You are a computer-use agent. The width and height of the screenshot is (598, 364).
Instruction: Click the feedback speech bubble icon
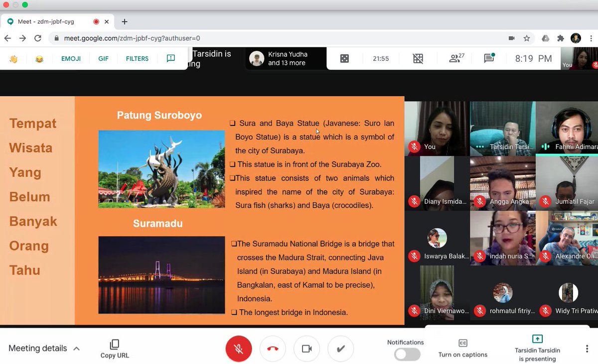170,58
